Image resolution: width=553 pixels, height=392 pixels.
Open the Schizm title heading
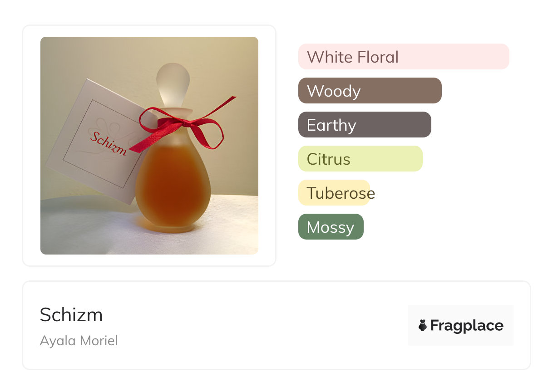point(71,314)
